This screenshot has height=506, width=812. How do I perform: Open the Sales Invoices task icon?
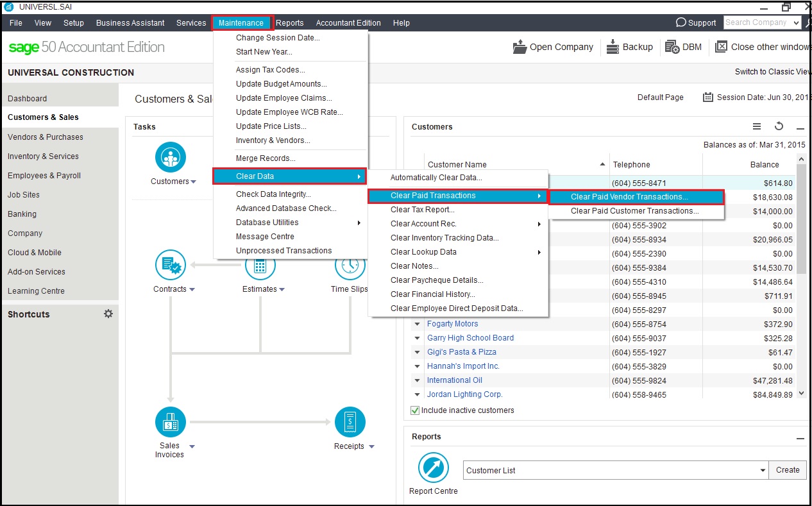171,422
